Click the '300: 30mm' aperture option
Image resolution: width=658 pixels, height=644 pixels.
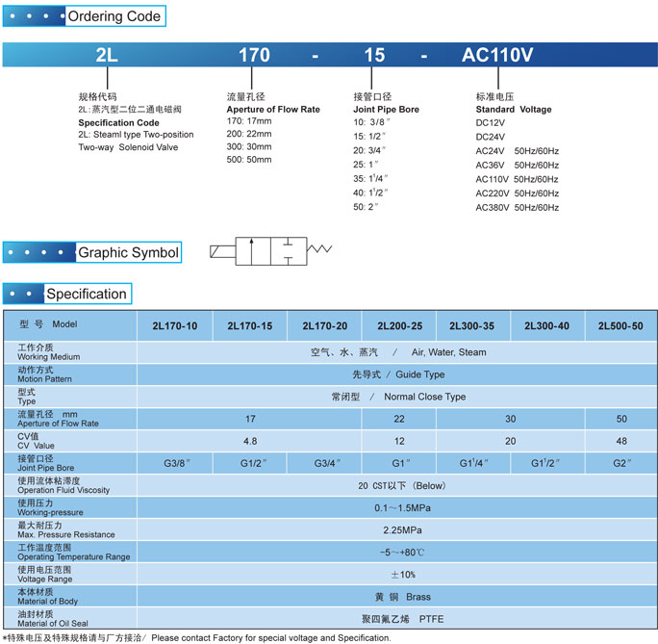coord(249,146)
